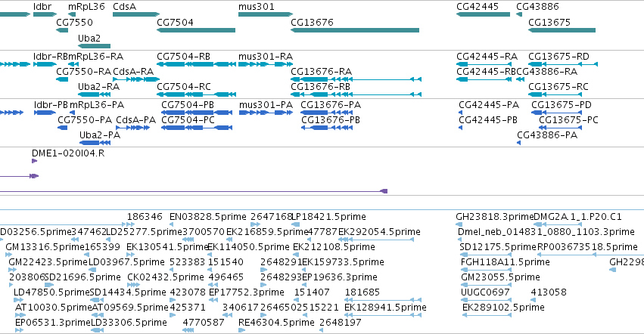
Task: Click the CdsA gene label
Action: coord(124,7)
